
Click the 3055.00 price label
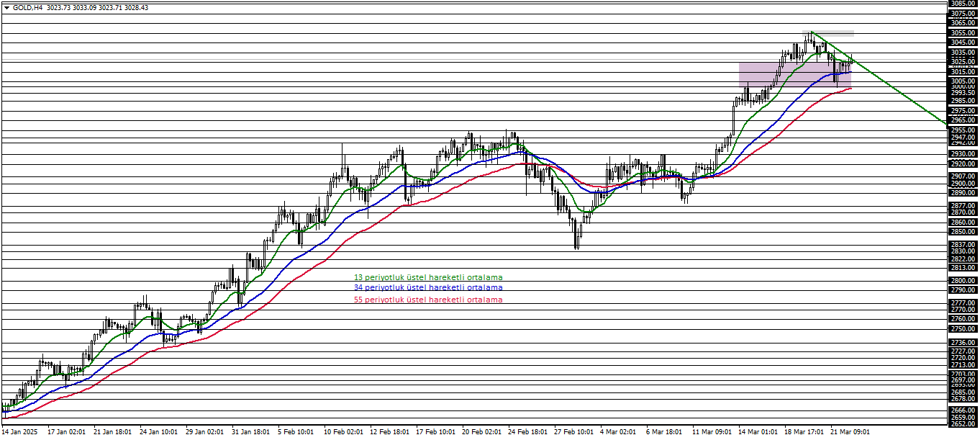[x=962, y=33]
